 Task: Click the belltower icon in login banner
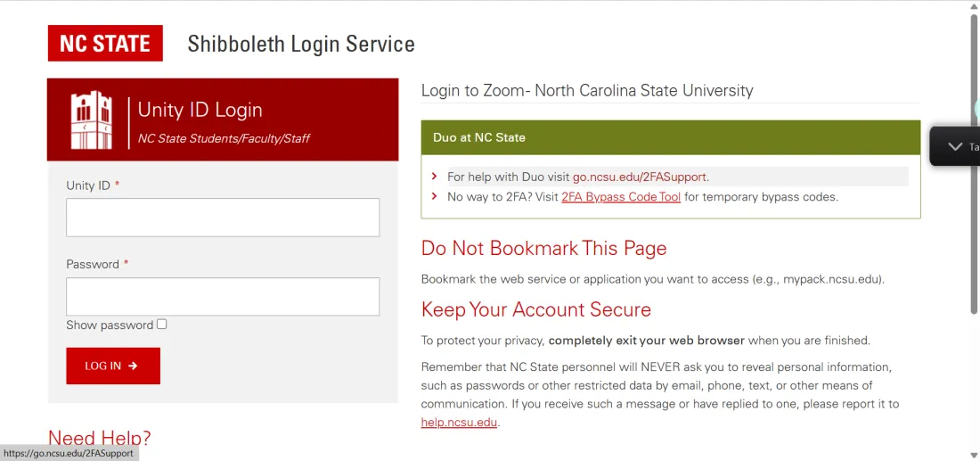point(92,120)
